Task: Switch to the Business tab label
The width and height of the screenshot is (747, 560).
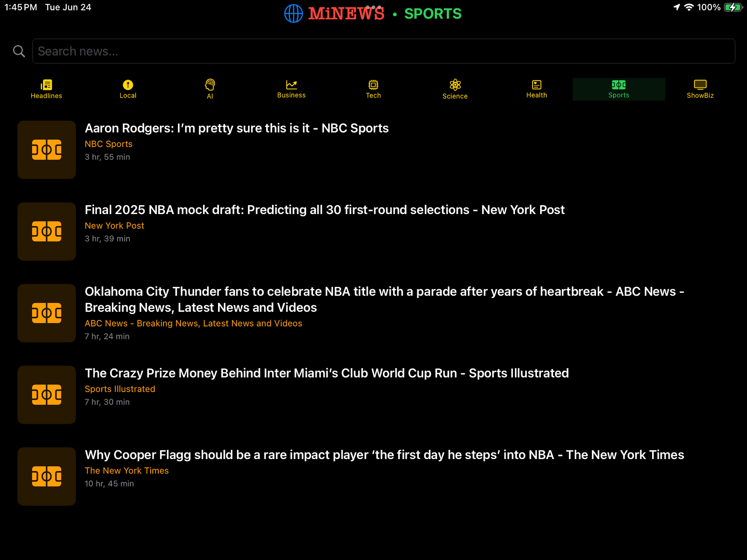Action: 291,95
